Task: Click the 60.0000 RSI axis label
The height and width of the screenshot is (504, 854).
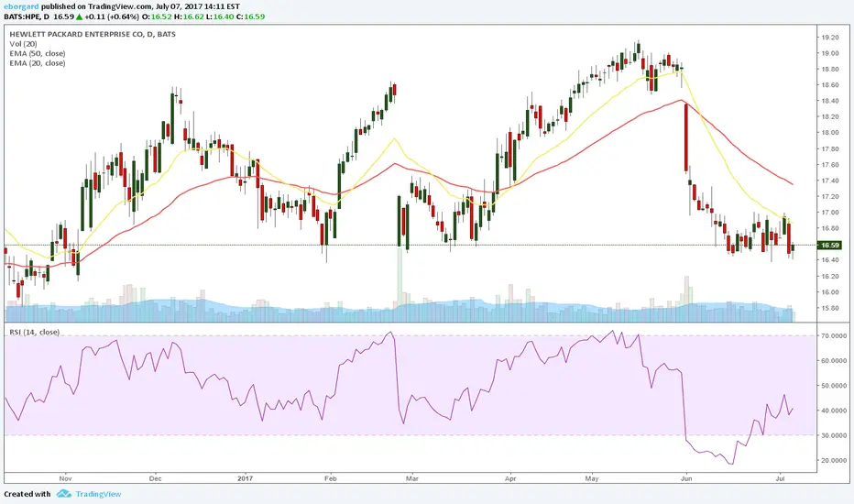Action: (834, 361)
